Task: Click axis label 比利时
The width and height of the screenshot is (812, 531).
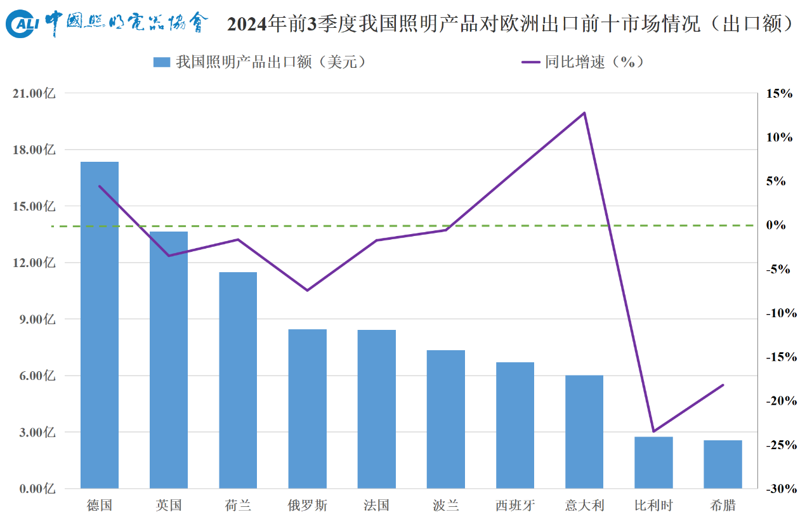Action: pyautogui.click(x=653, y=506)
